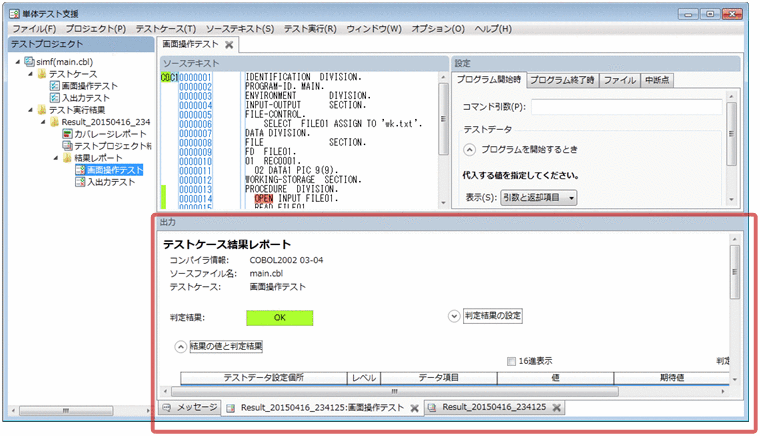
Task: Click the 入出力テスト result report icon
Action: [80, 182]
